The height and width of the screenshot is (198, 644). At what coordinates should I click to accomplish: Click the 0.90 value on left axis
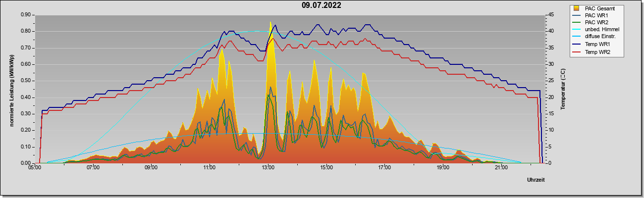click(x=27, y=15)
